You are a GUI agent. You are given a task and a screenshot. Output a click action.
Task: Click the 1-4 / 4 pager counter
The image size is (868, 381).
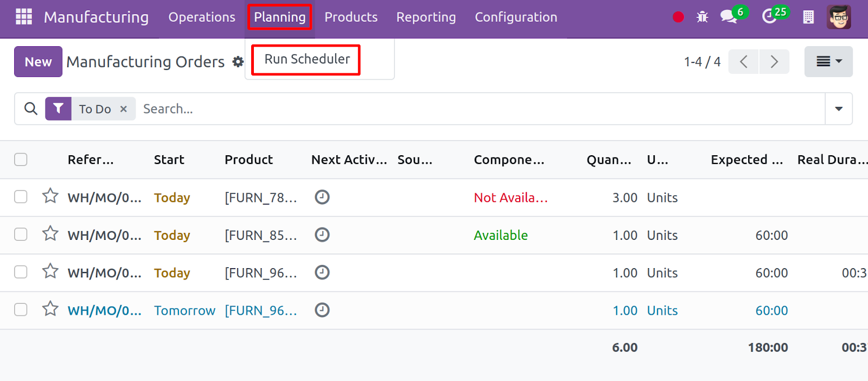(702, 62)
